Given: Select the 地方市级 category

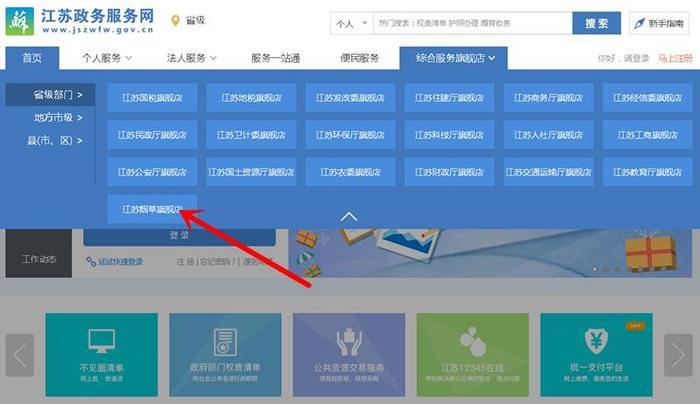Looking at the screenshot, I should click(58, 117).
